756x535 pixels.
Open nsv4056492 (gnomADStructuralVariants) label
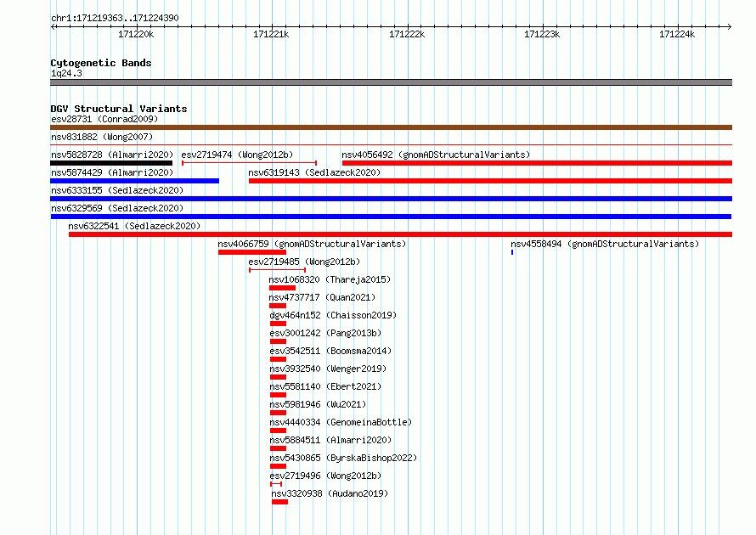point(436,155)
